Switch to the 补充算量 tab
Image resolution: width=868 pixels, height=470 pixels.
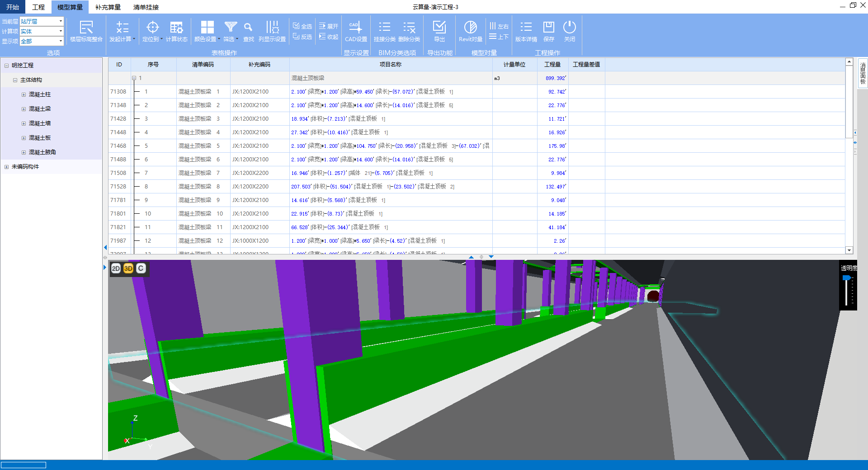tap(108, 7)
